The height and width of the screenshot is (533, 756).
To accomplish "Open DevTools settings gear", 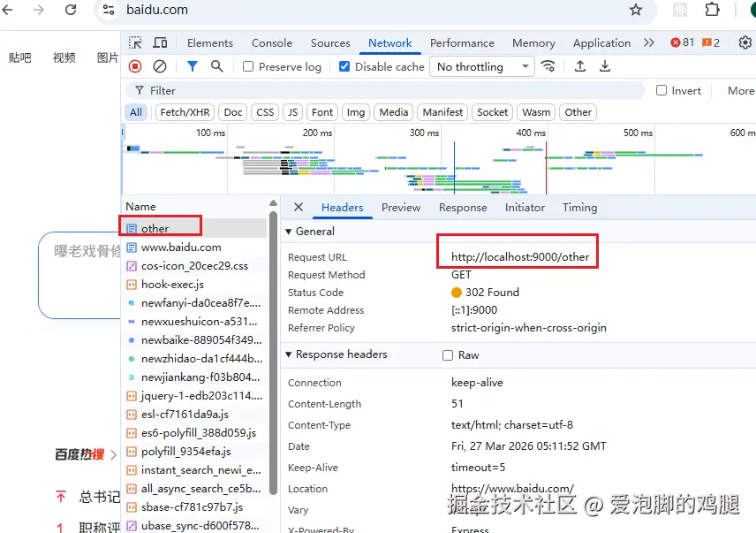I will (745, 42).
